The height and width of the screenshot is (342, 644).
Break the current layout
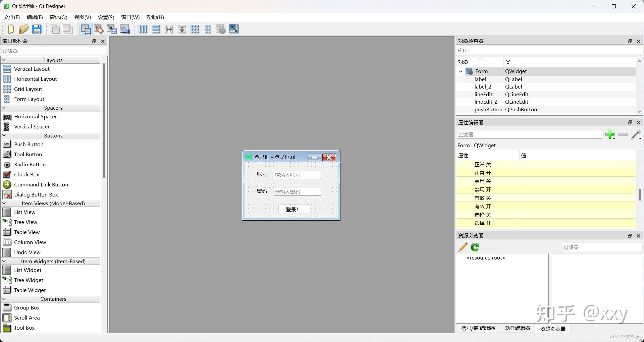pos(220,29)
